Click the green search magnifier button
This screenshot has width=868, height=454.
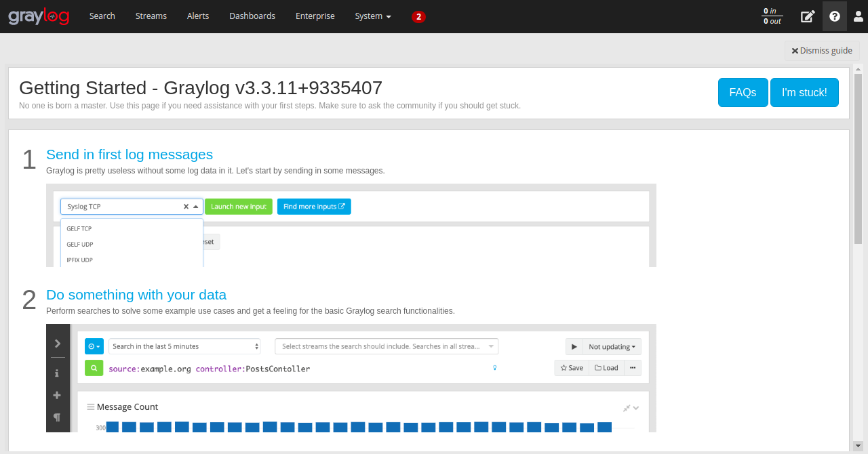pyautogui.click(x=94, y=368)
